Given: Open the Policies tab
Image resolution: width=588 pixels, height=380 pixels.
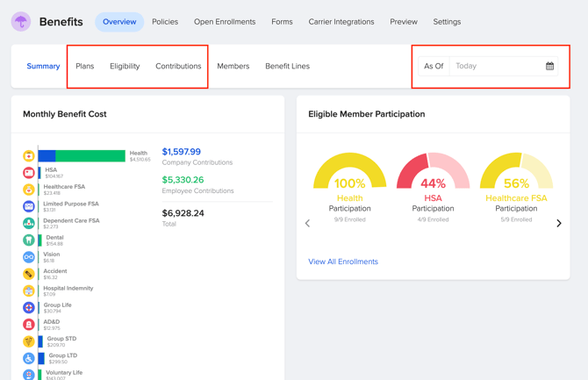Looking at the screenshot, I should pyautogui.click(x=165, y=22).
